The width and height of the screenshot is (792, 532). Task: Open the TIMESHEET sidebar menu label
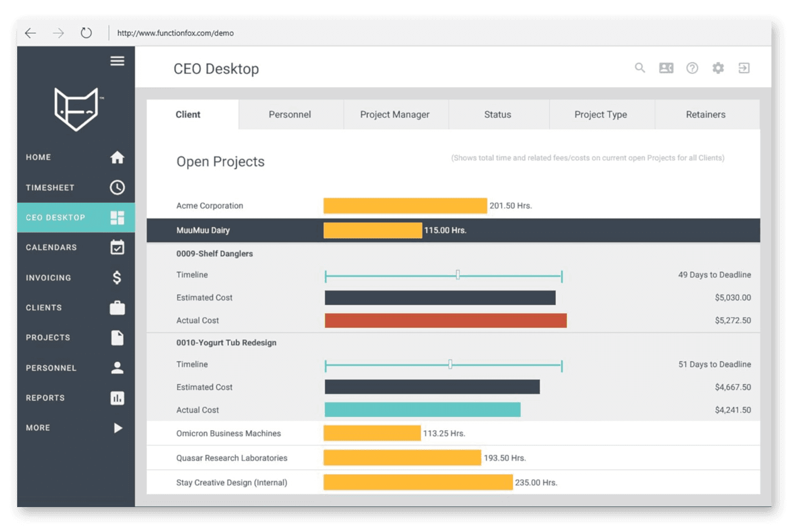tap(50, 188)
